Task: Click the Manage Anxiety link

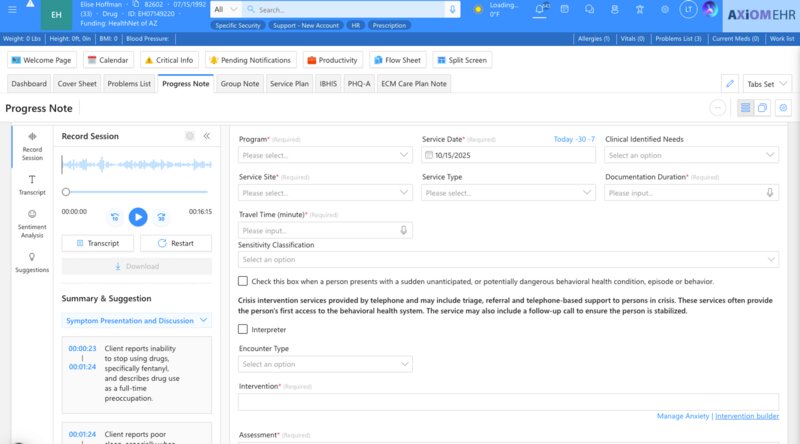Action: pyautogui.click(x=683, y=416)
